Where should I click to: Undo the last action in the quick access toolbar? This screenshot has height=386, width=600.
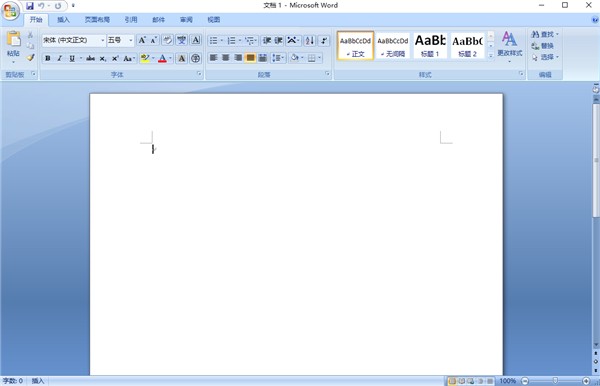(41, 6)
